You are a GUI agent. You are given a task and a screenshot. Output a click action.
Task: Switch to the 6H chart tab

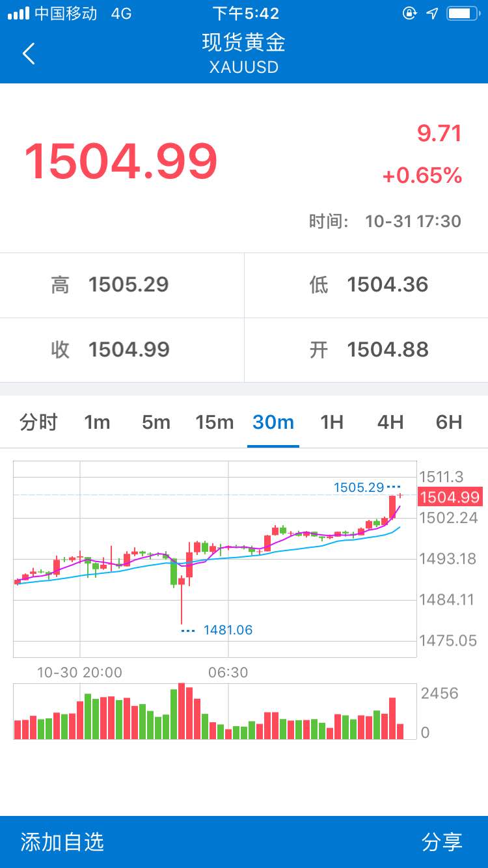tap(449, 422)
